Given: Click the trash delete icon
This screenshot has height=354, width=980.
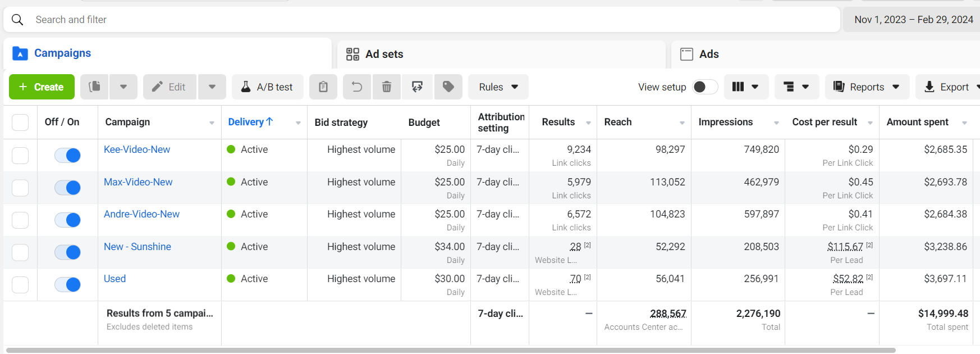Looking at the screenshot, I should coord(387,87).
